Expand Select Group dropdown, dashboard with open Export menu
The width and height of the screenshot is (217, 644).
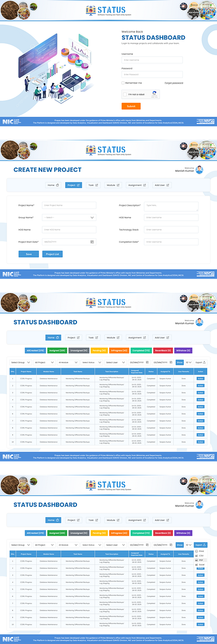21,544
